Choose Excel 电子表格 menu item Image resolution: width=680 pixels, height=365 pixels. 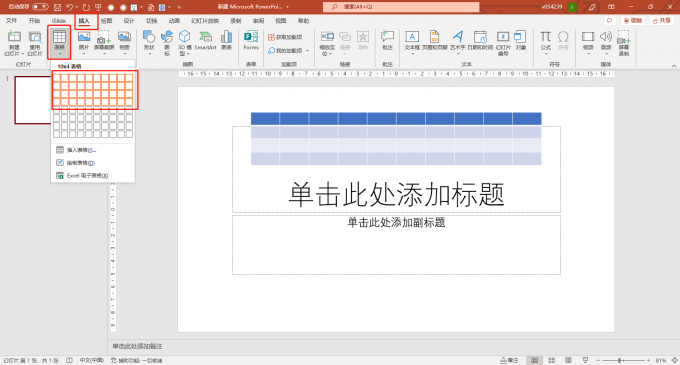point(93,176)
